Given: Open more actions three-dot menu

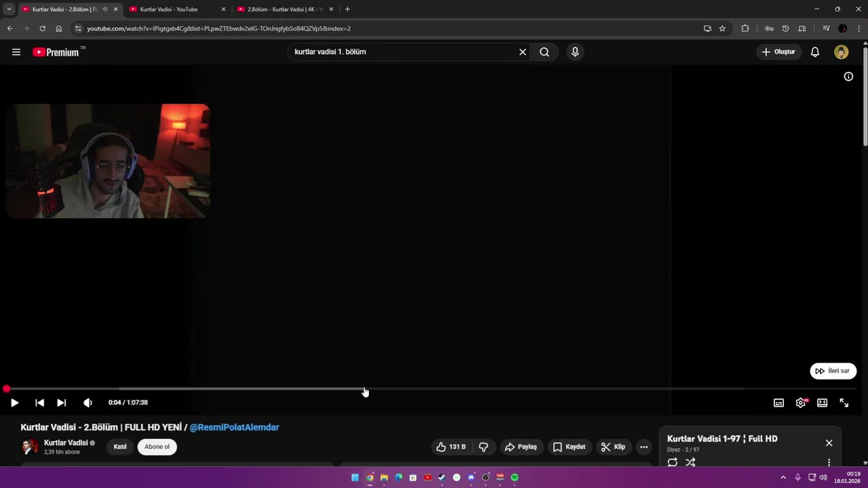Looking at the screenshot, I should point(644,447).
